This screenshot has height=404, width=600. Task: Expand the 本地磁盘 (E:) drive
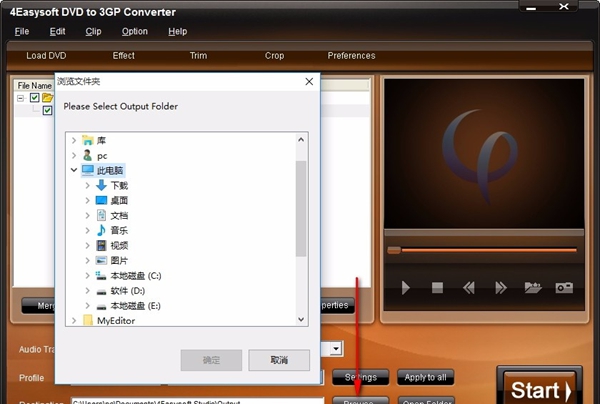[88, 306]
